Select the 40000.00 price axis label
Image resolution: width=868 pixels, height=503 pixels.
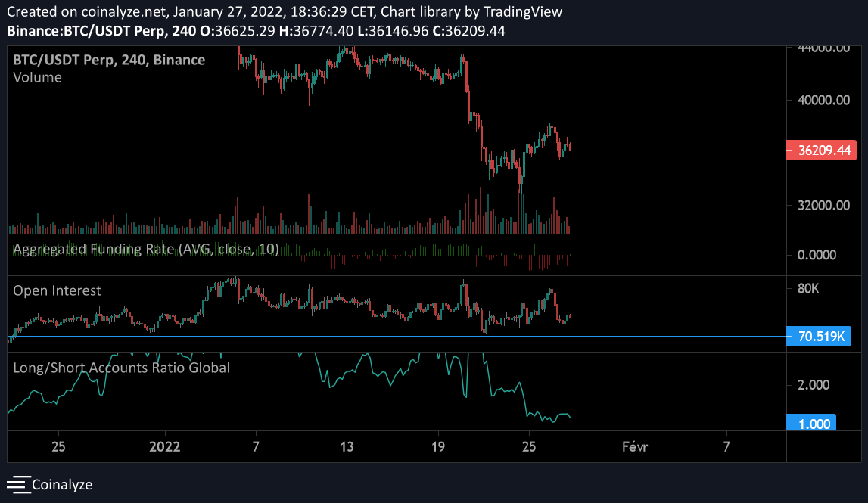[x=823, y=100]
